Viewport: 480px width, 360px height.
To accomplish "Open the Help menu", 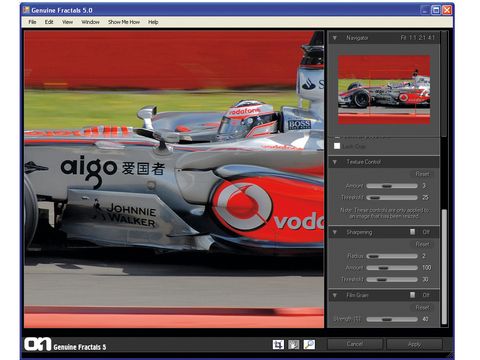I will coord(153,22).
